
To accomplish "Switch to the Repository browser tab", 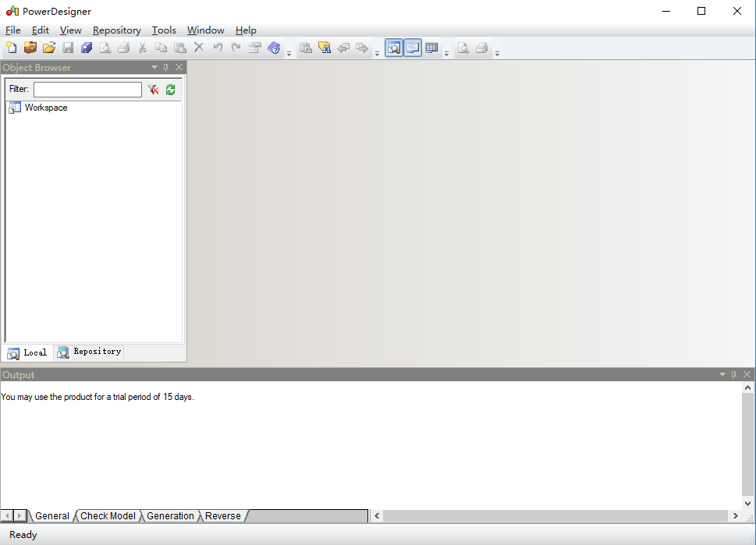I will pyautogui.click(x=89, y=352).
